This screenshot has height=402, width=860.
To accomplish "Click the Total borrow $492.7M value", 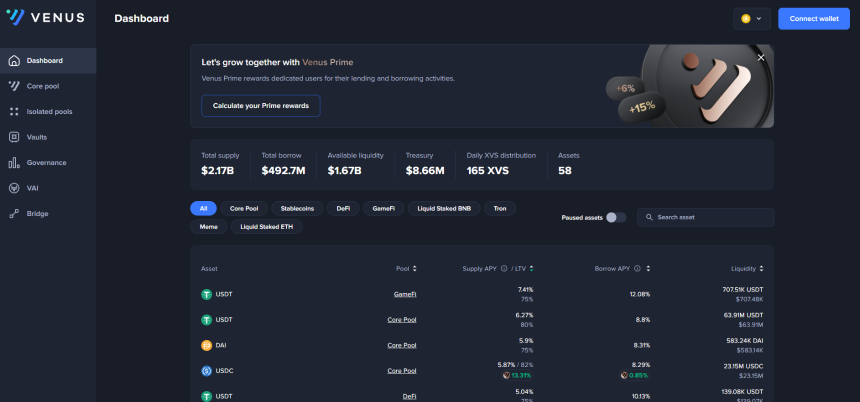I will click(x=284, y=171).
